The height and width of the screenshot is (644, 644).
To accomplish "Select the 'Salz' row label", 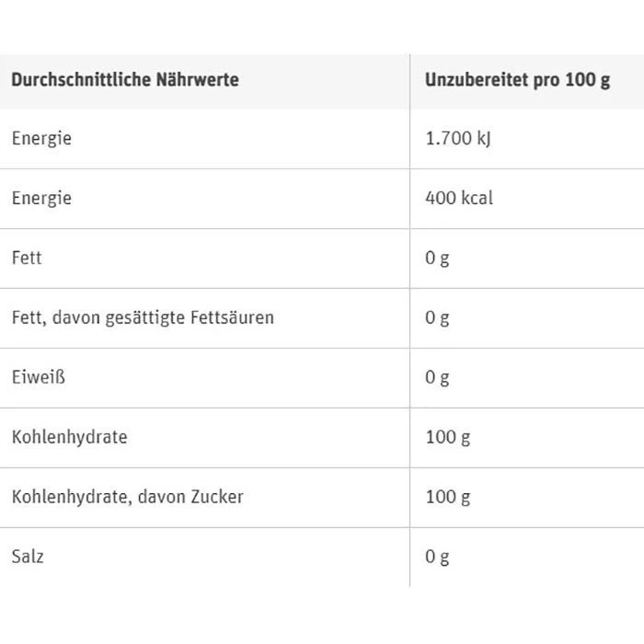I will [28, 557].
